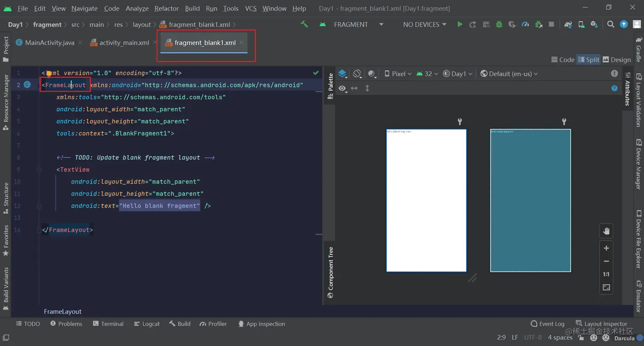Toggle the Attributes side panel
The width and height of the screenshot is (644, 346).
[x=627, y=89]
